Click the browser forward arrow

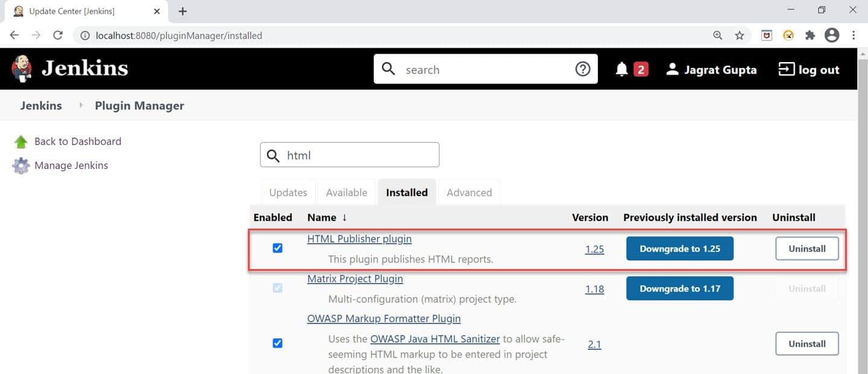pos(36,36)
